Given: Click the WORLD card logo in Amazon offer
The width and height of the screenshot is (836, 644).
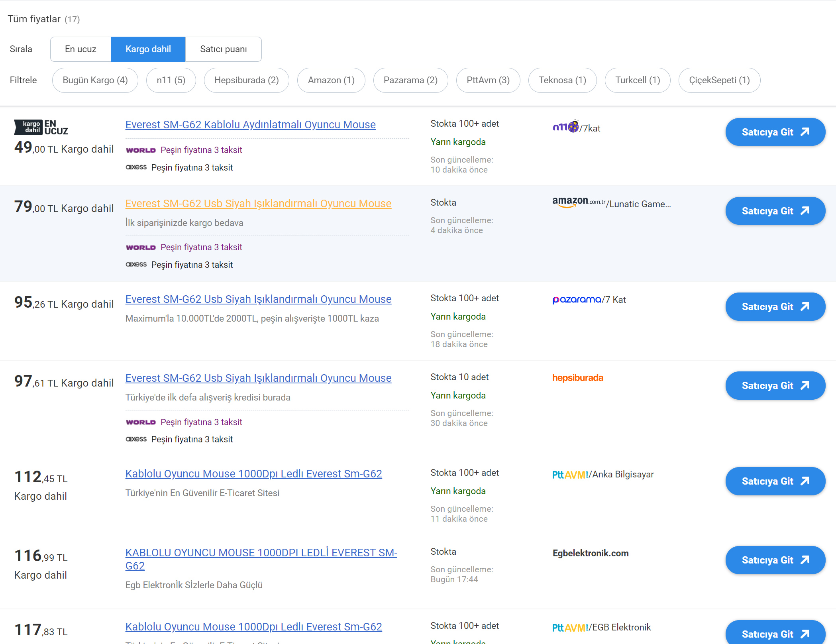Looking at the screenshot, I should [141, 247].
